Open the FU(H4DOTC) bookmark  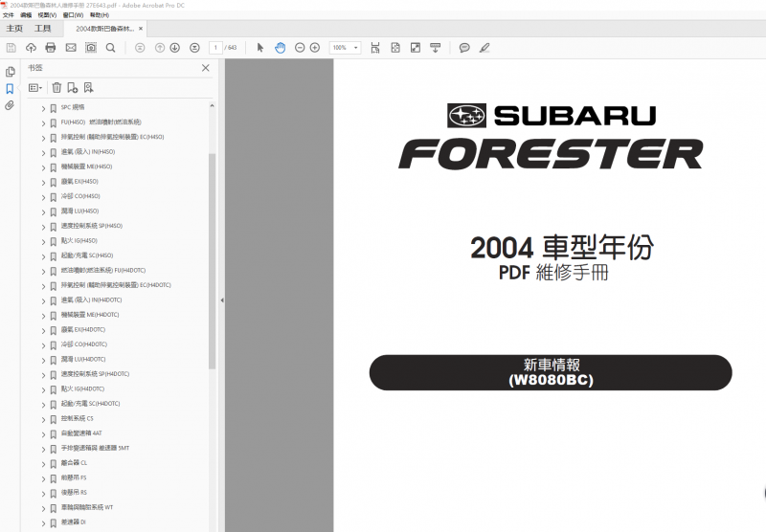click(103, 271)
